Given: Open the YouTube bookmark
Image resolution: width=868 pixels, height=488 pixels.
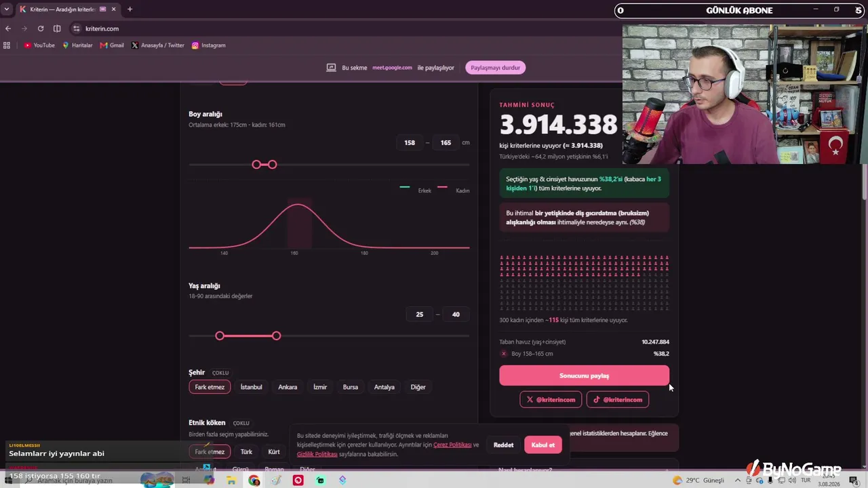Looking at the screenshot, I should click(x=39, y=45).
